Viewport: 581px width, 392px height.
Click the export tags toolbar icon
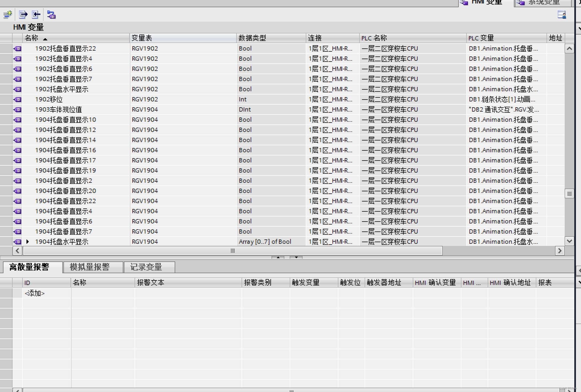click(x=23, y=14)
